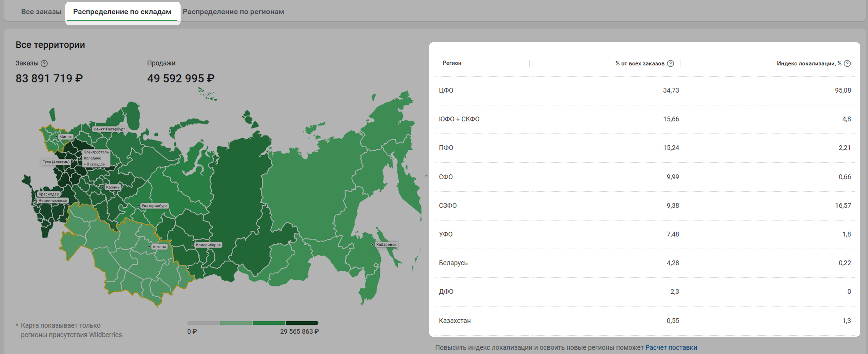Click help icon for % от всех заказов
This screenshot has height=354, width=868.
[671, 63]
